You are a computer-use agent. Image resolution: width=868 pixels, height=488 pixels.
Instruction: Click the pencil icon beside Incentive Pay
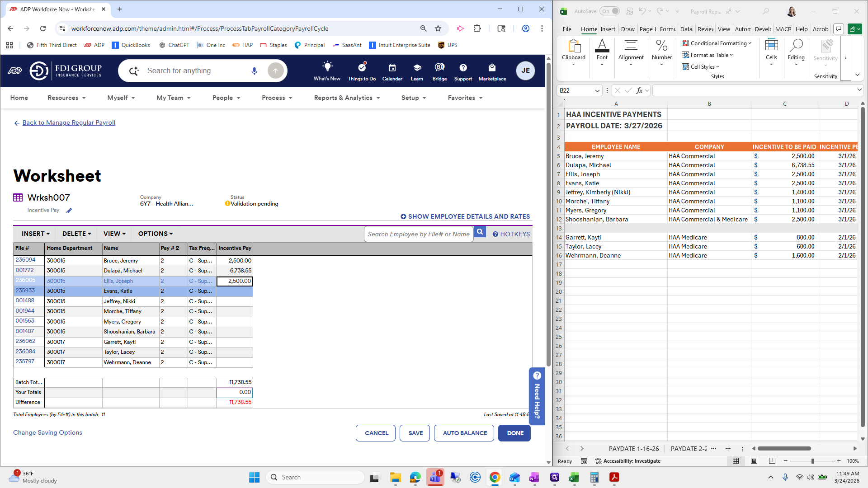click(69, 211)
